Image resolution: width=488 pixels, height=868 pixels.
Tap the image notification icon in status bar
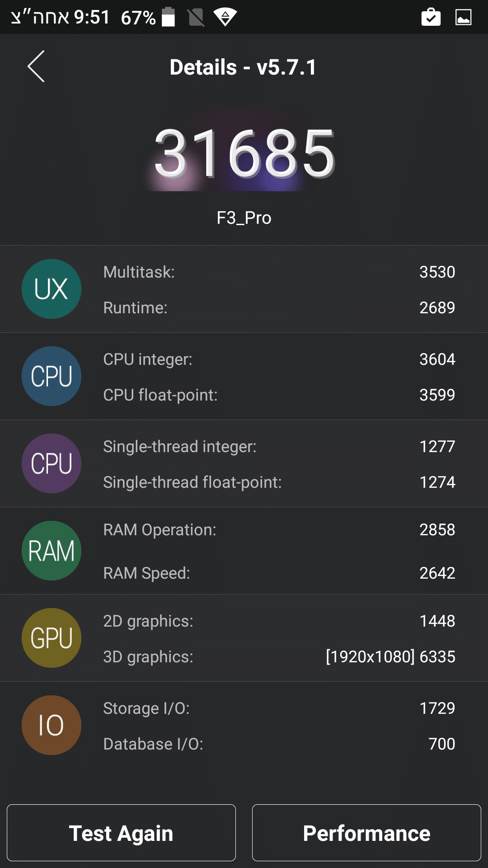point(463,17)
